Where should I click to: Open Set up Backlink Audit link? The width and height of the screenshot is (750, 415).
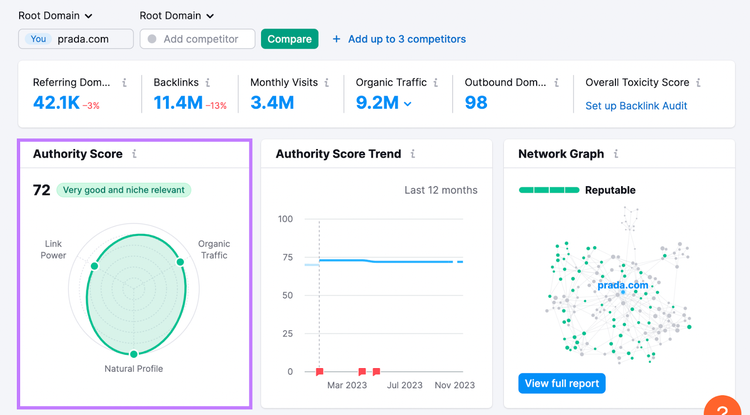[x=636, y=106]
